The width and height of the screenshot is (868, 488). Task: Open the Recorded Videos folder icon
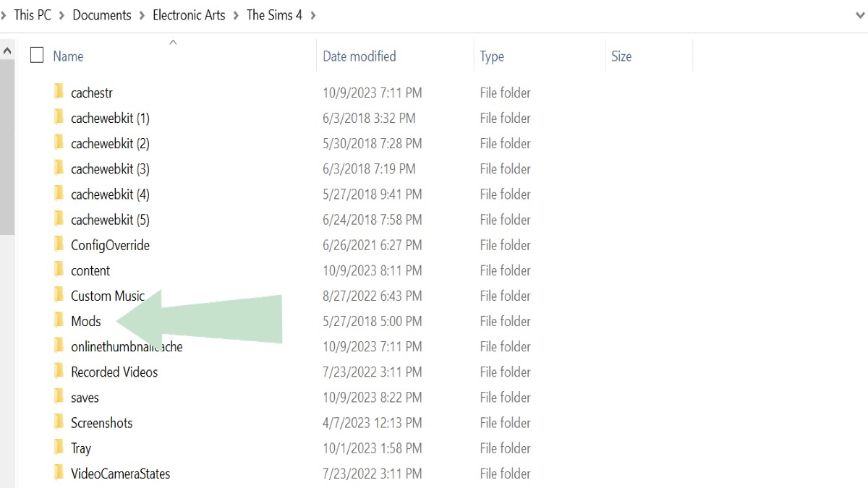pyautogui.click(x=59, y=372)
